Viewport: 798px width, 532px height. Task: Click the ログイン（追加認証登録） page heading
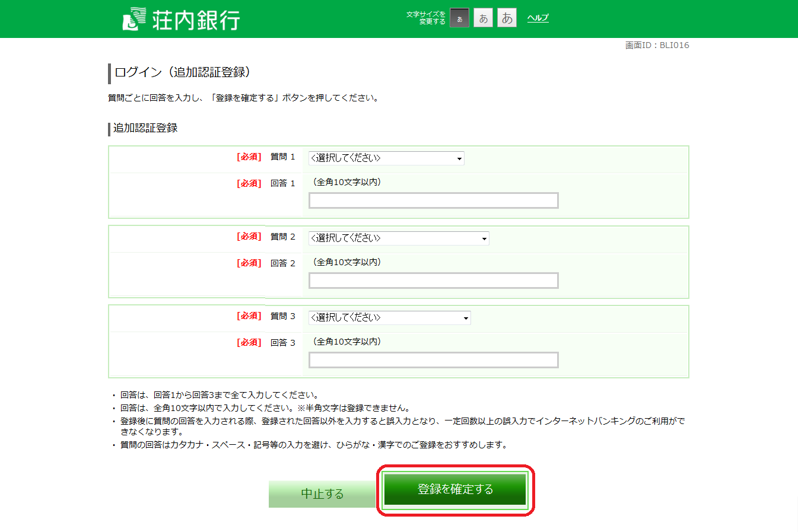pyautogui.click(x=183, y=72)
